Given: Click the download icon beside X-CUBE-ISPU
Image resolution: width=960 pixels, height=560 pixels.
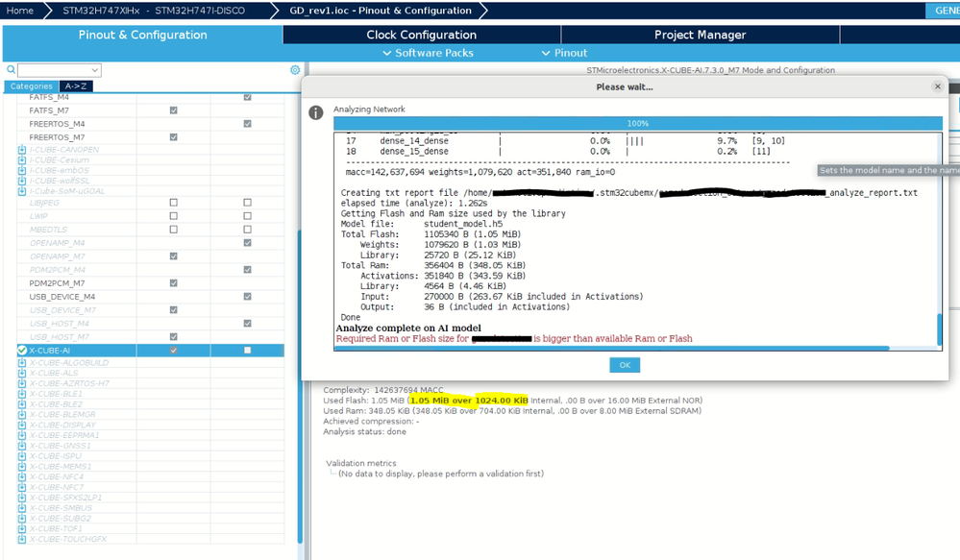Looking at the screenshot, I should click(22, 456).
